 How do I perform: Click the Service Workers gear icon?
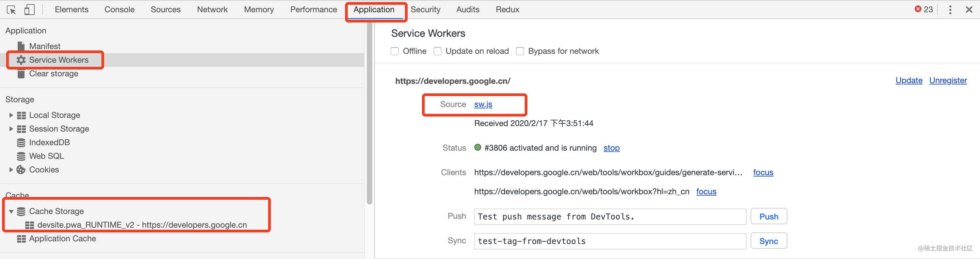(x=21, y=60)
